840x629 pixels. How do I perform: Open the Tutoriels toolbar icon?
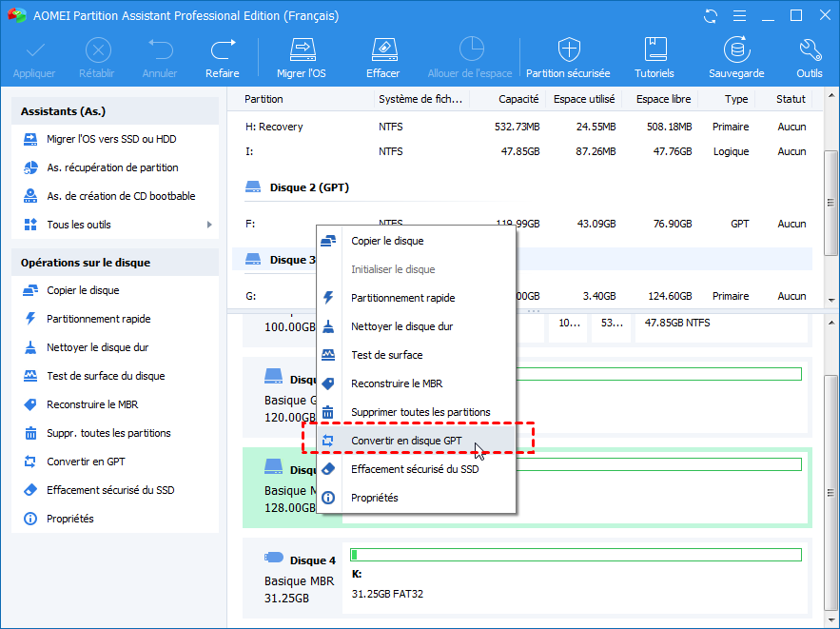point(654,49)
